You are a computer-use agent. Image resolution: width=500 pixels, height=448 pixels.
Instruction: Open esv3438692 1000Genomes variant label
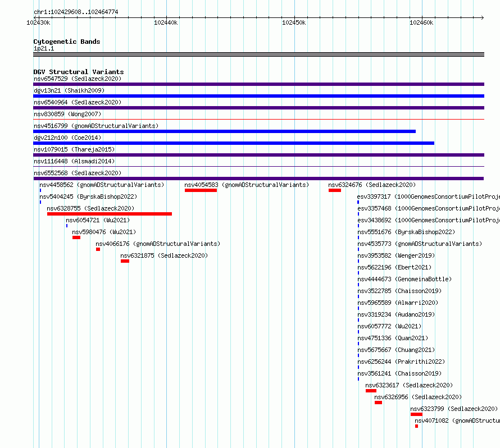coord(429,220)
